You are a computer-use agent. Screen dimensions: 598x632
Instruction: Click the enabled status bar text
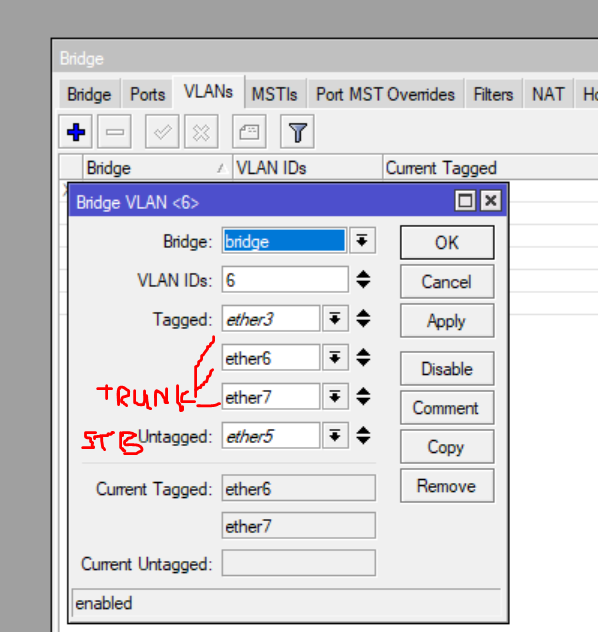[104, 603]
